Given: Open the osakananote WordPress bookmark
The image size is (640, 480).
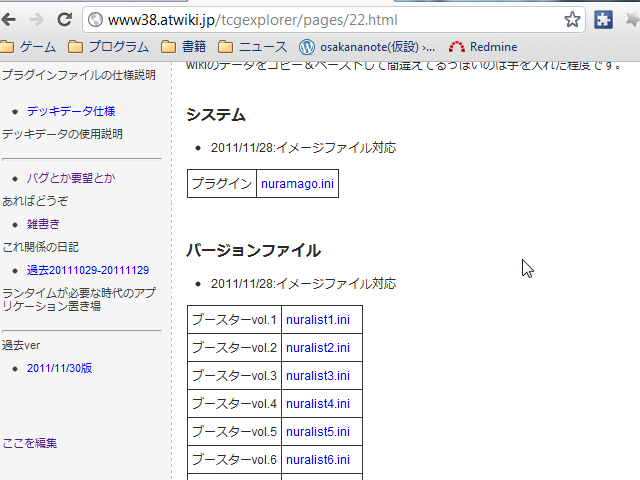Looking at the screenshot, I should [x=367, y=46].
